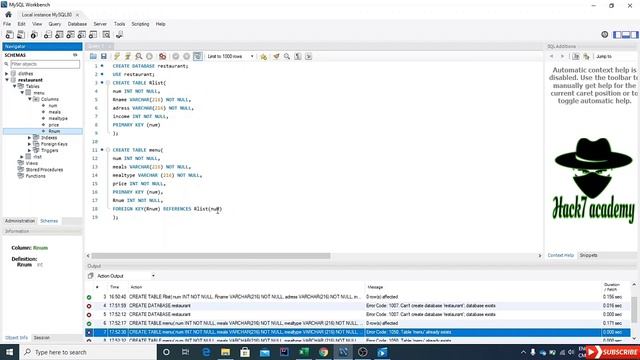Collapse the menu table node

tap(22, 93)
